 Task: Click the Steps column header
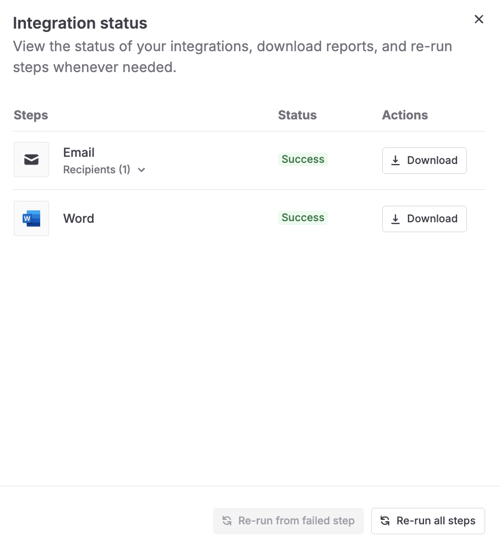point(31,115)
